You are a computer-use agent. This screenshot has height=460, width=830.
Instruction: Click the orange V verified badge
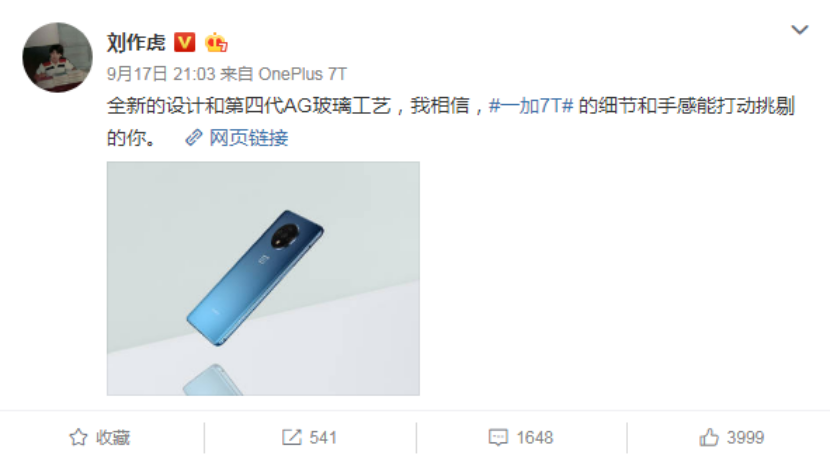point(185,42)
